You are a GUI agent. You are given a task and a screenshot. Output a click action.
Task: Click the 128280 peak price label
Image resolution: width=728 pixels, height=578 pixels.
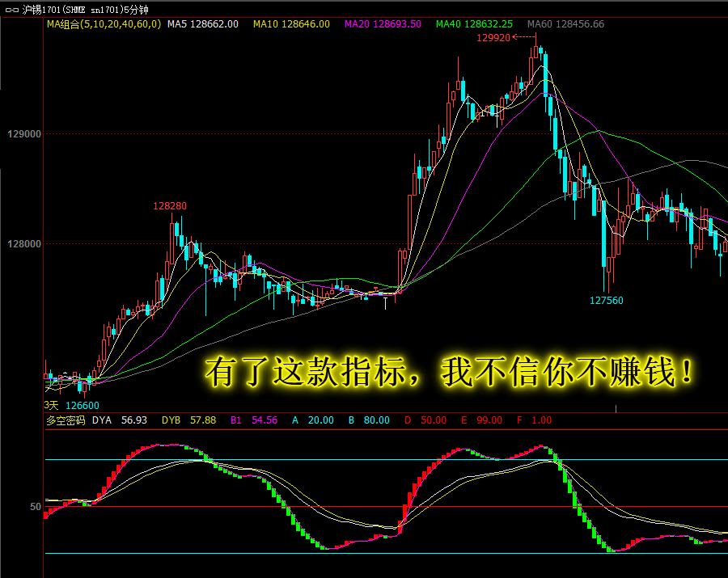[170, 206]
